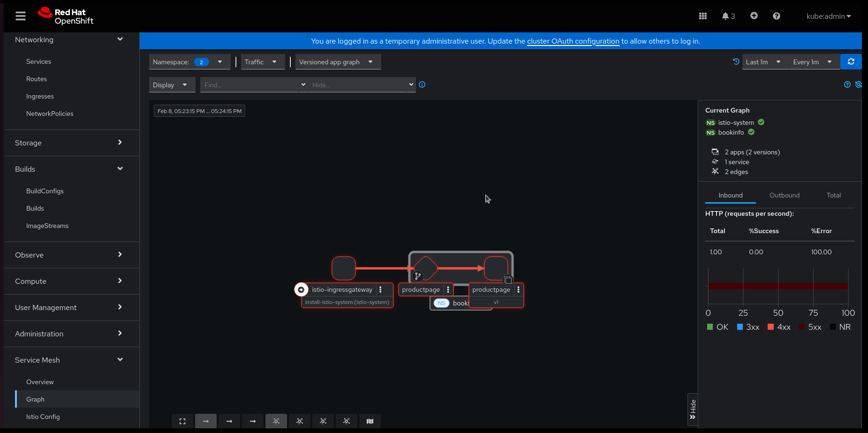Hide the summary side panel
This screenshot has width=868, height=433.
693,410
